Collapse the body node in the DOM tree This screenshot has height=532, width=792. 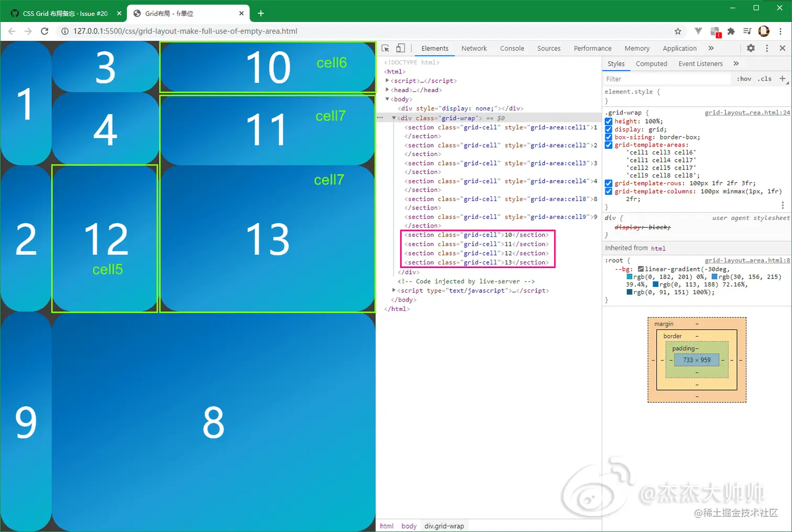[387, 99]
